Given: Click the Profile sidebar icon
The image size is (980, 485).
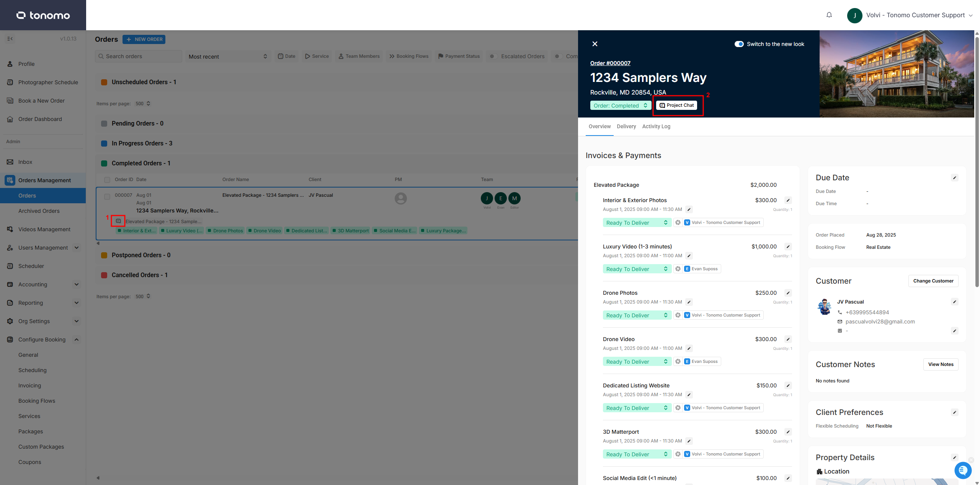Looking at the screenshot, I should [x=10, y=64].
